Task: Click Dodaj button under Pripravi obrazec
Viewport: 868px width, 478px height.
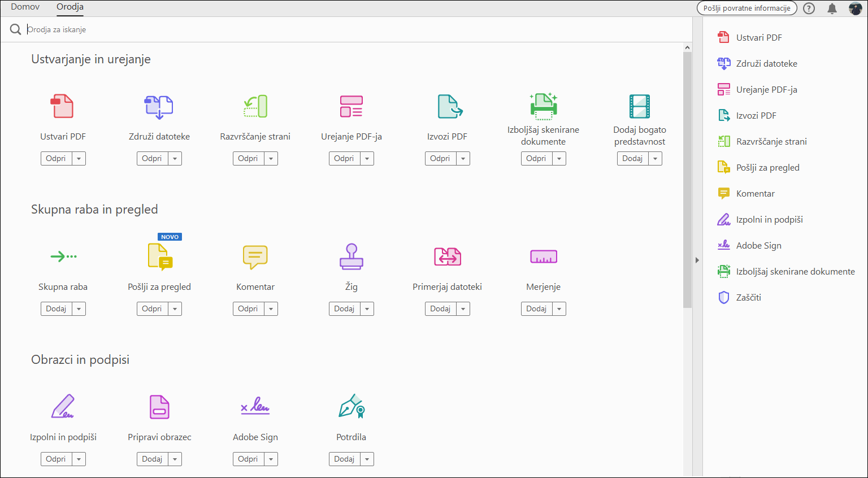Action: 153,459
